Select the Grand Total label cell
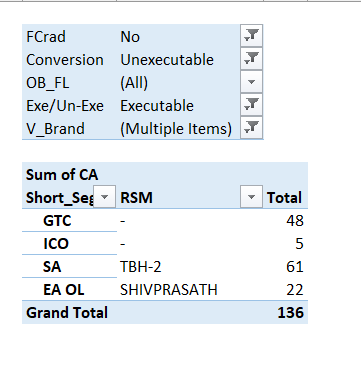Image resolution: width=361 pixels, height=382 pixels. [70, 312]
